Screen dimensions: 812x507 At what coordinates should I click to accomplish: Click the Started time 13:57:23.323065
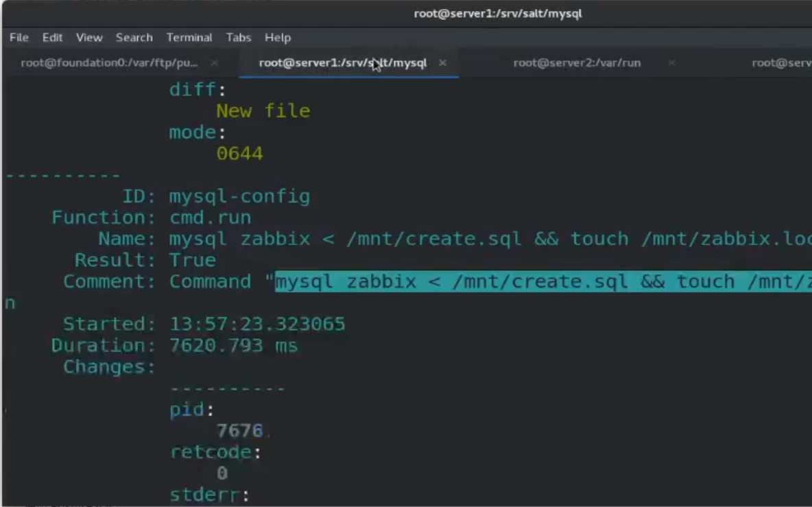coord(257,325)
